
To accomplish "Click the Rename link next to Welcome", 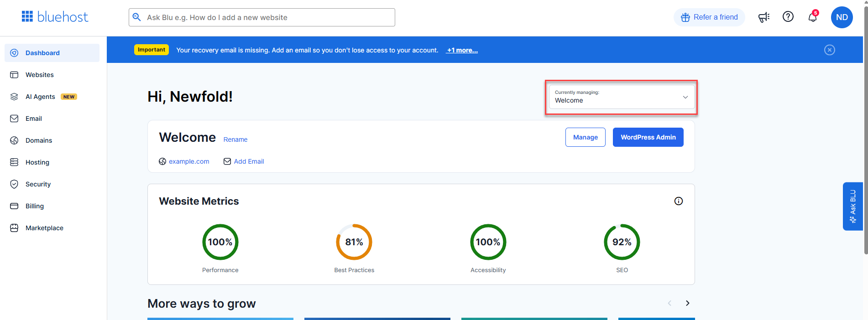I will coord(235,139).
